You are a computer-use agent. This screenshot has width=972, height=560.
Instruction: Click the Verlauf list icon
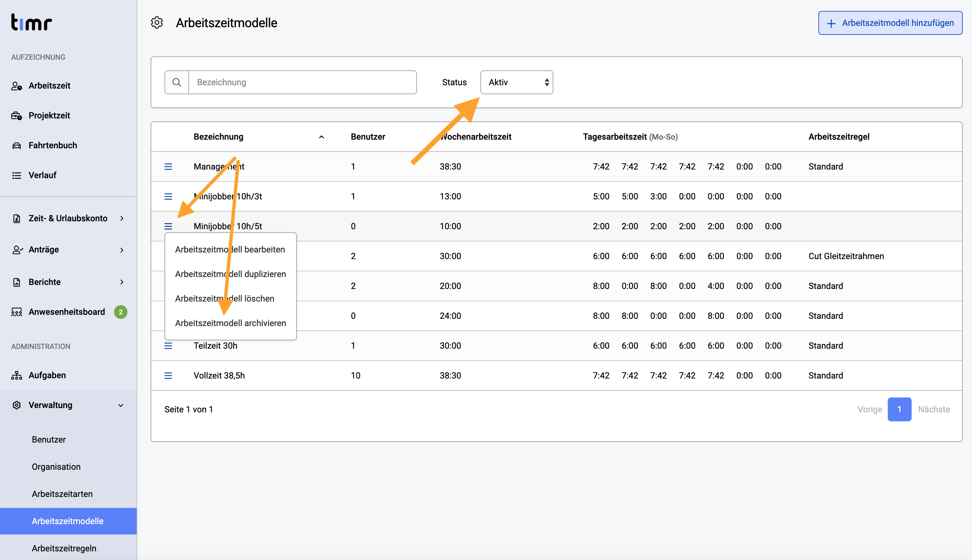[17, 175]
